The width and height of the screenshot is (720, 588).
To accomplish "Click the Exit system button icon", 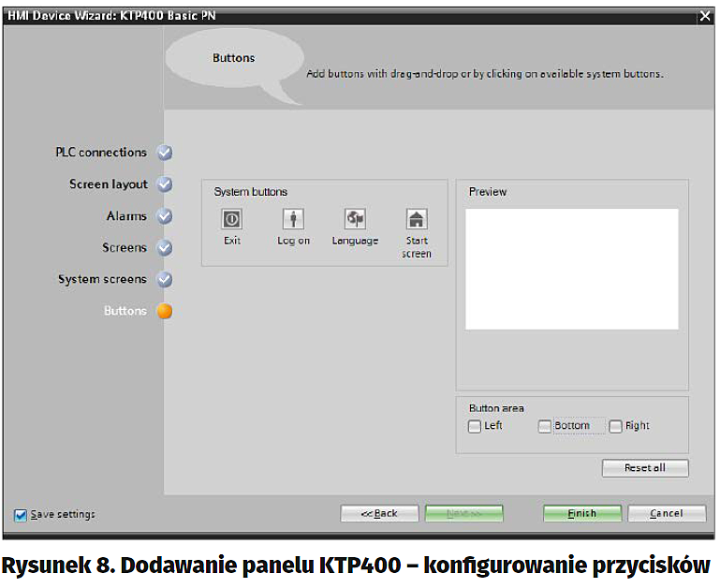I will click(231, 219).
